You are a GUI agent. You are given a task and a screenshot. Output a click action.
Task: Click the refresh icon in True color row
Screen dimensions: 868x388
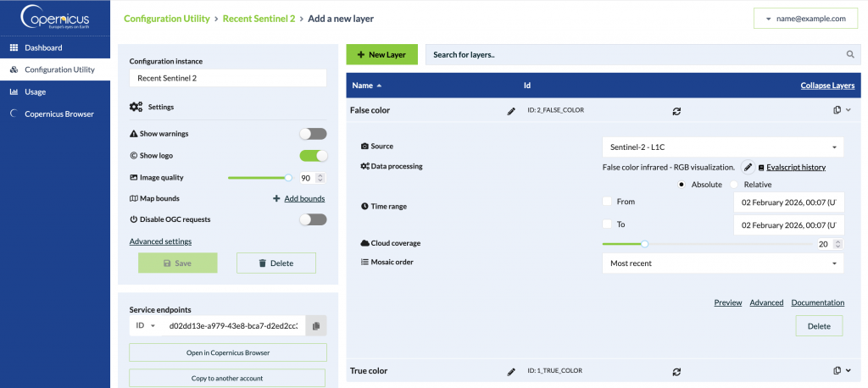676,372
